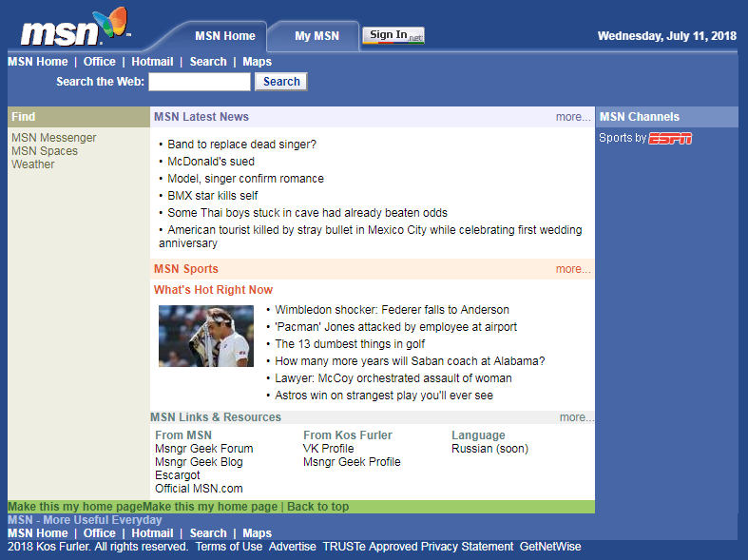
Task: Open 'The 13 dumbest things in golf'
Action: pos(350,344)
